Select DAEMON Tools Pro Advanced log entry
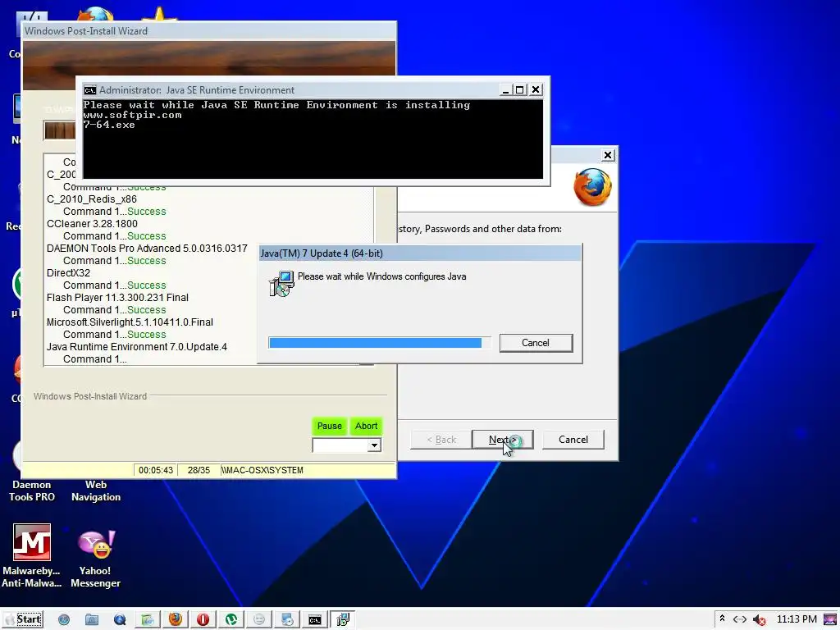 (148, 248)
